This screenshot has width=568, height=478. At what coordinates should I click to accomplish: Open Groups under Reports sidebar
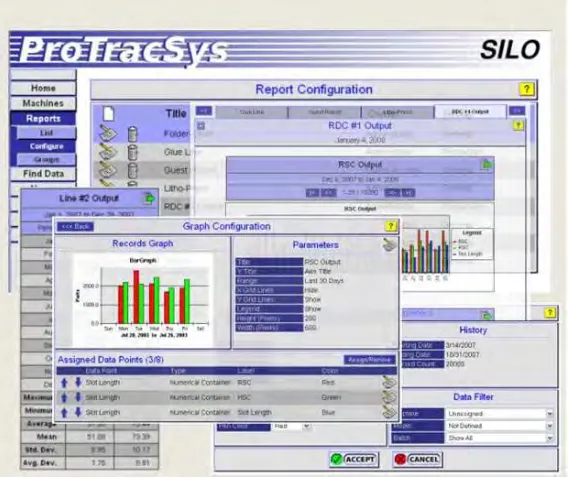click(46, 160)
